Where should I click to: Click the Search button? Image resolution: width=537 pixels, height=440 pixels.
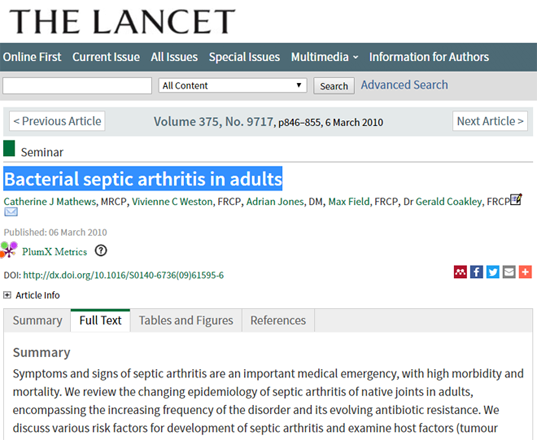334,86
